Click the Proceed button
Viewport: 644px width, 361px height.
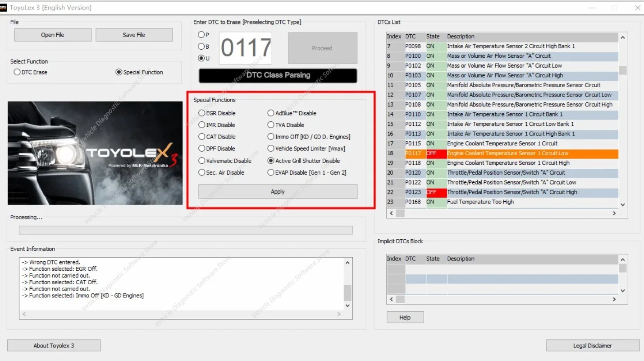tap(322, 48)
